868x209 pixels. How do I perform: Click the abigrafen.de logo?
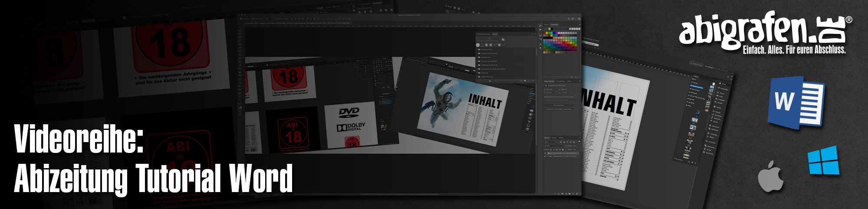[765, 33]
